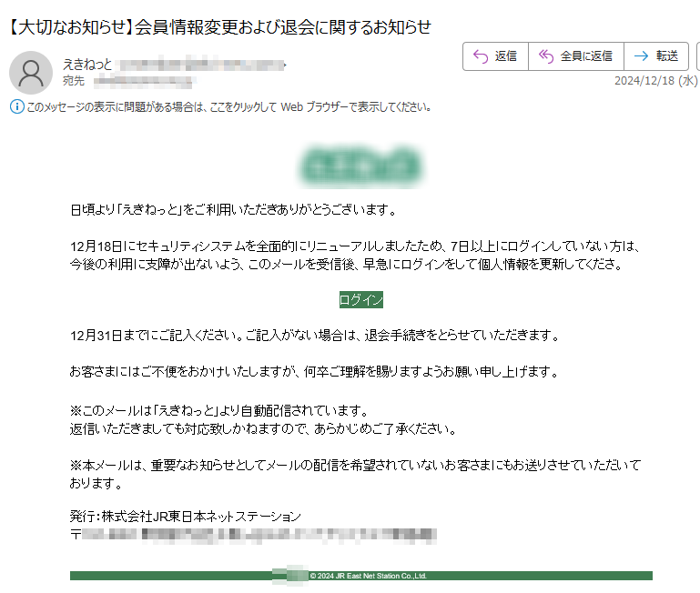
Task: Click the blurred postal address line
Action: click(254, 535)
